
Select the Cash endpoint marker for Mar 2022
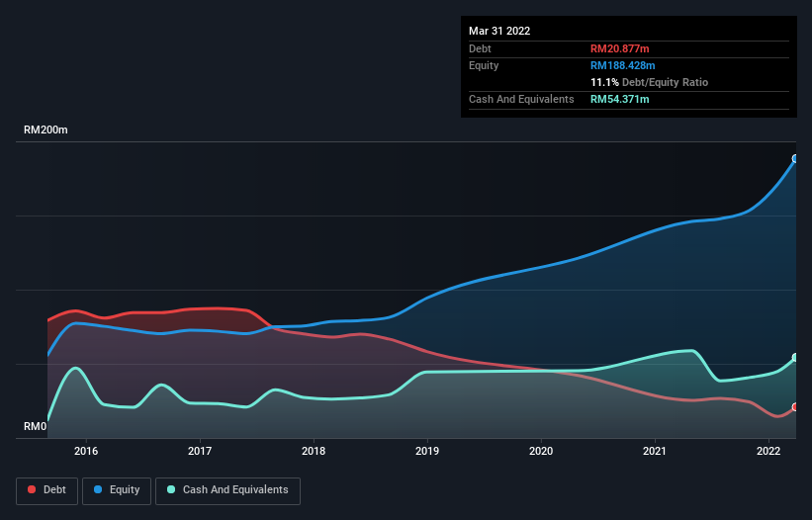[x=795, y=358]
